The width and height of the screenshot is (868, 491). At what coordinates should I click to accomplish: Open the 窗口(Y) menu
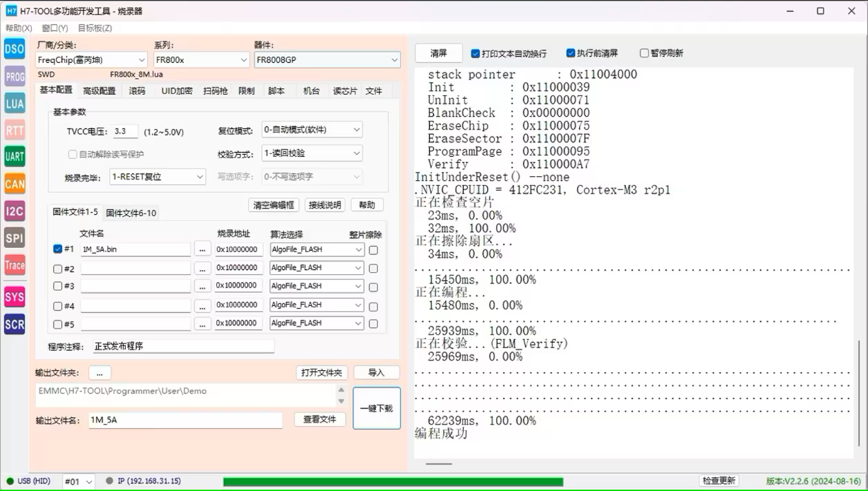[x=55, y=28]
